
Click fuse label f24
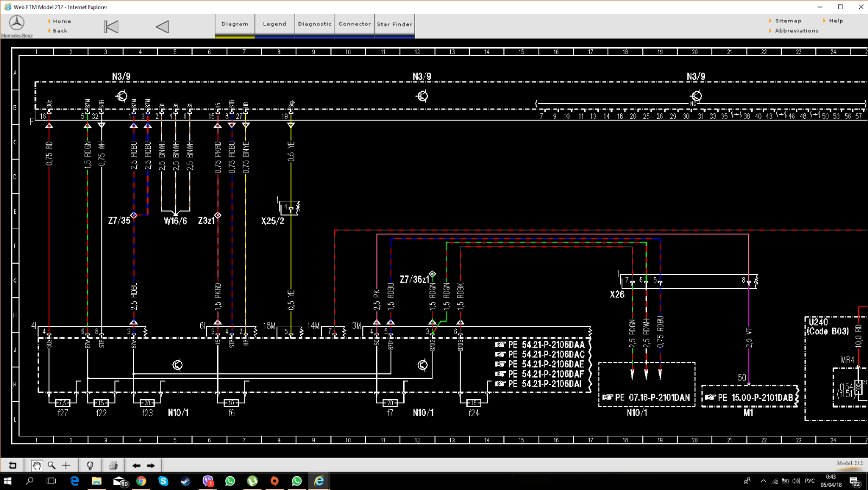click(x=474, y=413)
